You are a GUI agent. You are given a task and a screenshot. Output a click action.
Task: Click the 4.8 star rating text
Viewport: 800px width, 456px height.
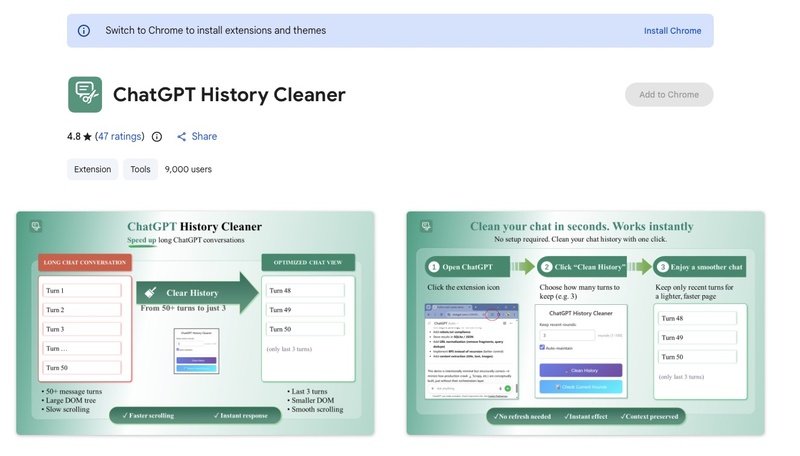[x=80, y=136]
